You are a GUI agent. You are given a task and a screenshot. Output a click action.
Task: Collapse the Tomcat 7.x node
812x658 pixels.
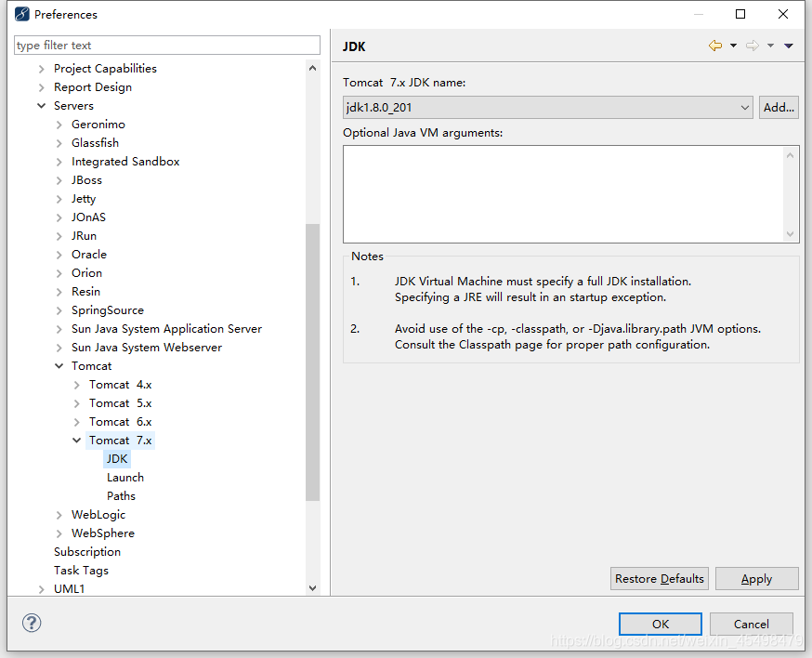click(76, 441)
